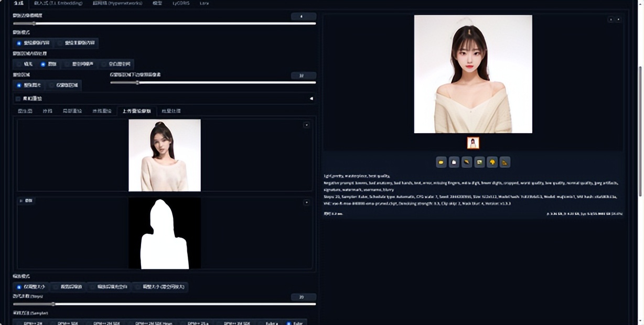Click the save image floppy-disk icon
This screenshot has height=325, width=644.
pyautogui.click(x=454, y=162)
